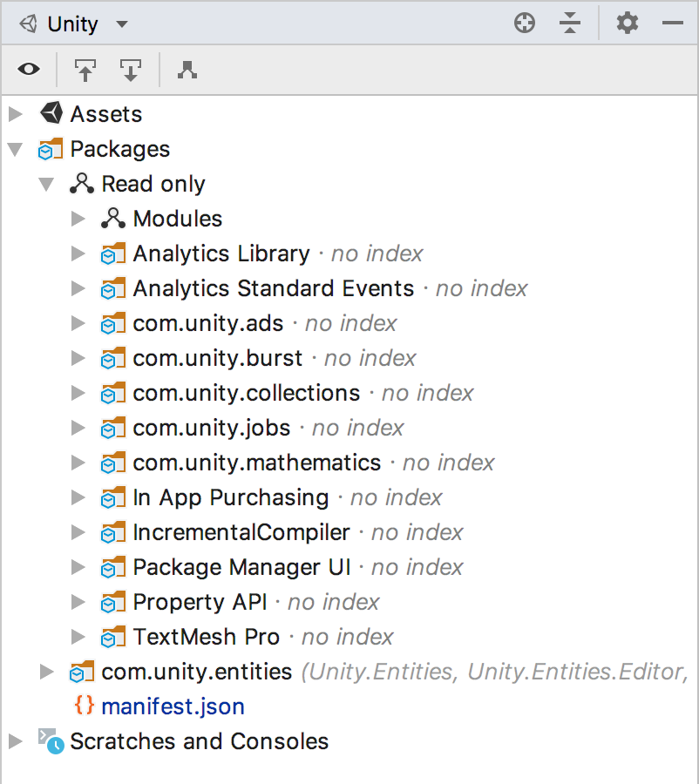Collapse the Read only group
Viewport: 699px width, 784px height.
[46, 184]
